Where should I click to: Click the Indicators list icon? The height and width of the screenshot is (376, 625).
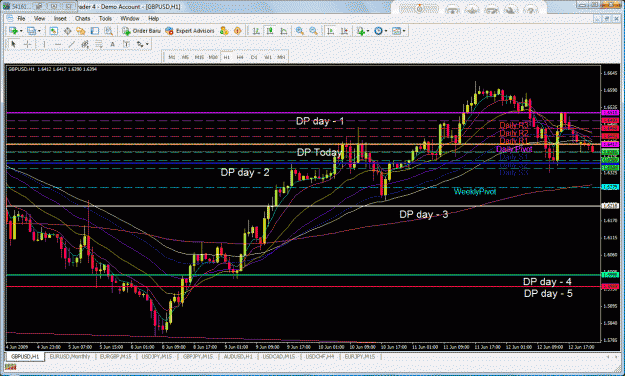pos(361,31)
